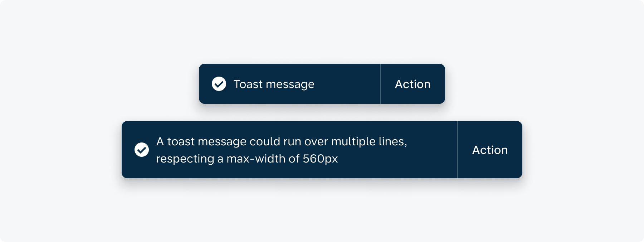Click the line "A toast message could run over multiple lines,"
644x242 pixels.
coord(282,141)
